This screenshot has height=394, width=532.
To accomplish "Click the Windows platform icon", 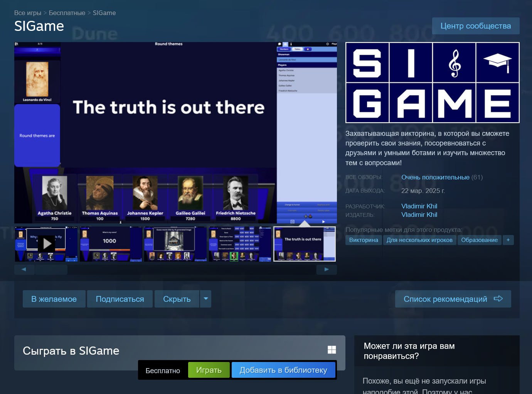I will (x=332, y=350).
